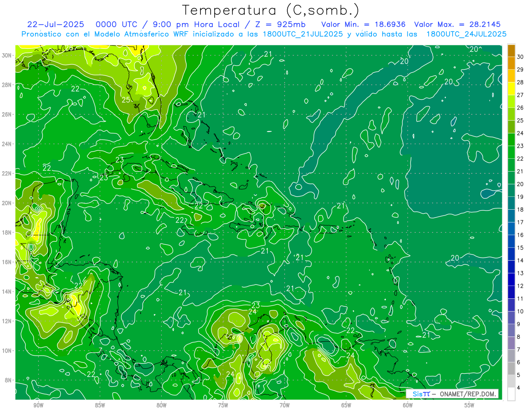Click the color scale label 13
532x411 pixels.
(x=521, y=273)
